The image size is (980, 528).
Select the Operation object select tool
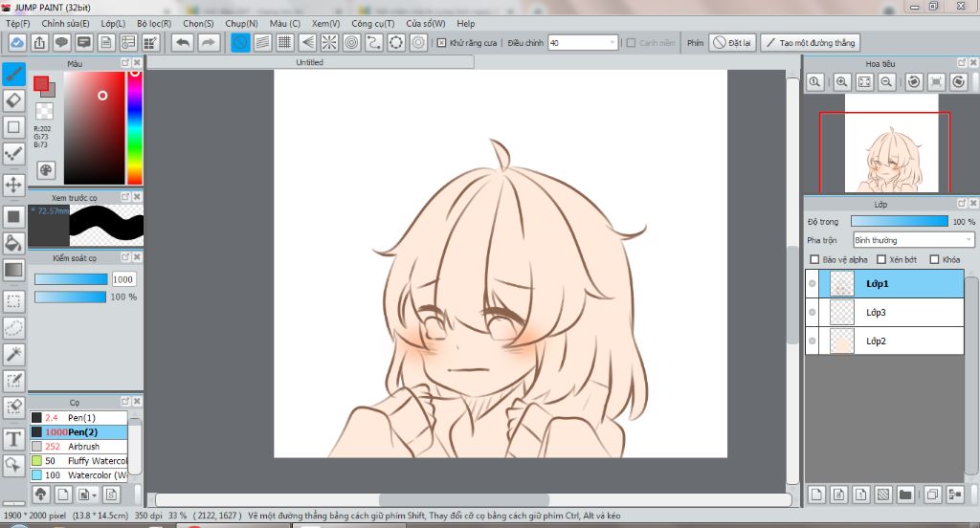coord(13,465)
